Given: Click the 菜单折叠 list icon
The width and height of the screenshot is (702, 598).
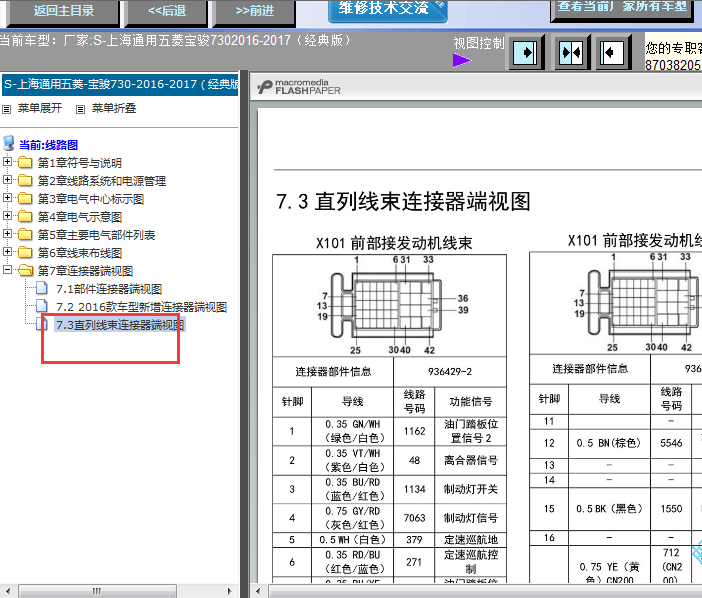Looking at the screenshot, I should pyautogui.click(x=80, y=109).
